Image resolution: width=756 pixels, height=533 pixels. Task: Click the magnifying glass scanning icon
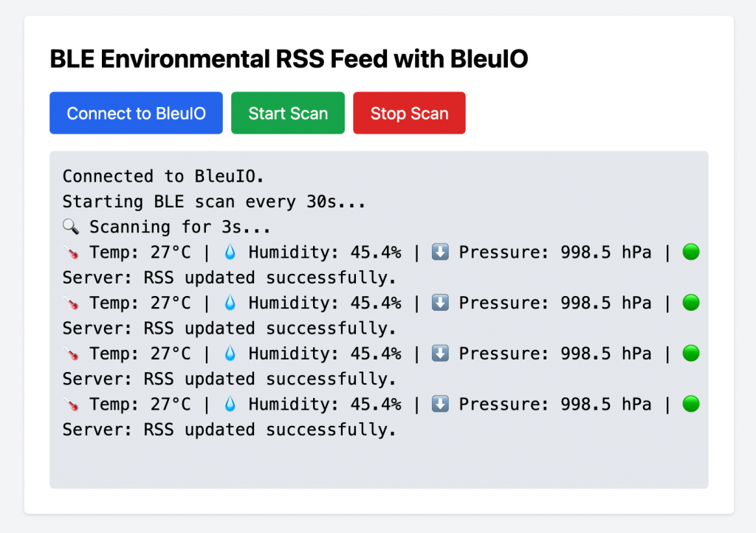coord(71,227)
